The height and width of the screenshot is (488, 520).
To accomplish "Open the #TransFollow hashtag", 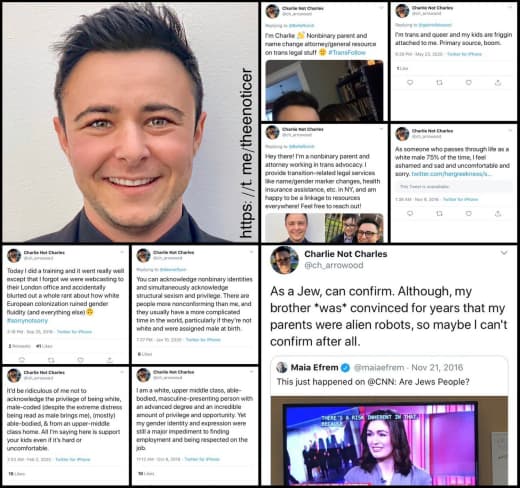I will point(347,53).
